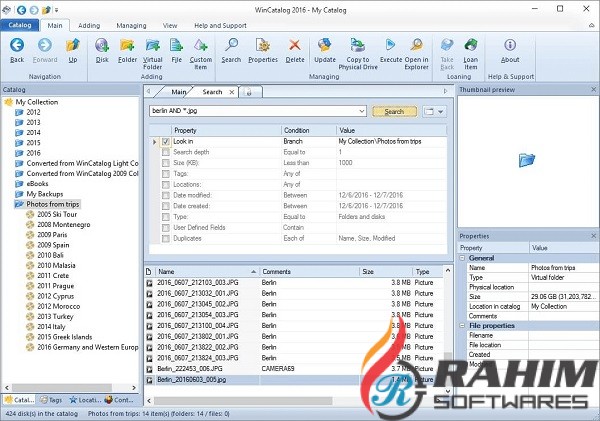Expand the Look in row arrow
600x421 pixels.
155,142
